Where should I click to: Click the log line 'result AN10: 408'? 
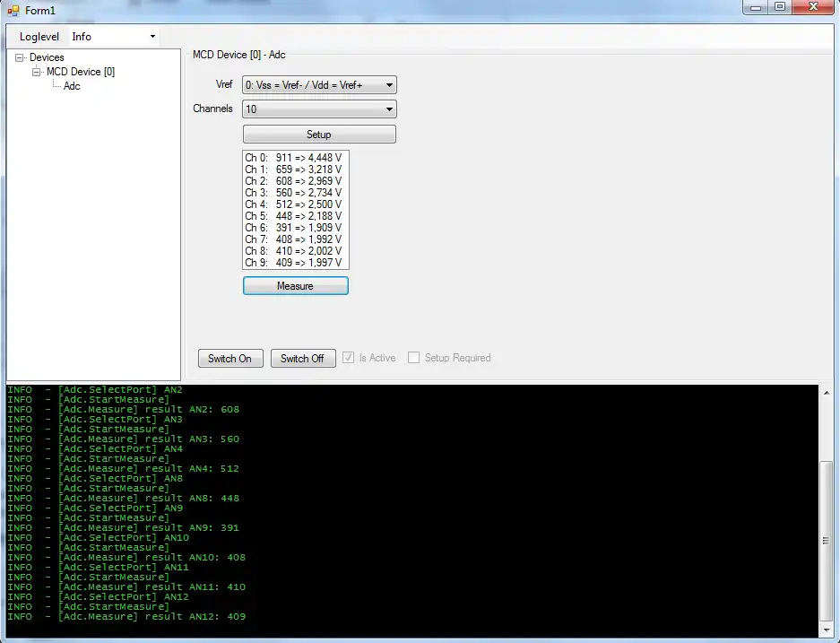[126, 557]
